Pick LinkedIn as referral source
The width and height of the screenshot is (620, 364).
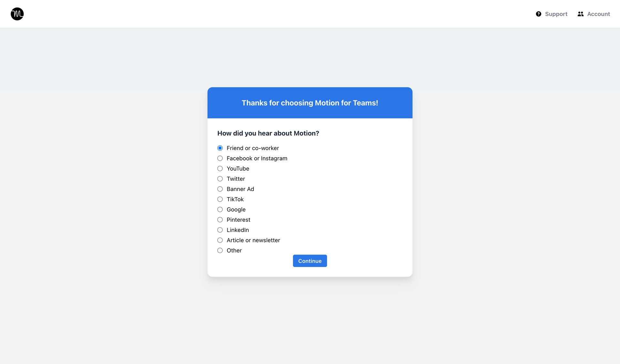220,230
